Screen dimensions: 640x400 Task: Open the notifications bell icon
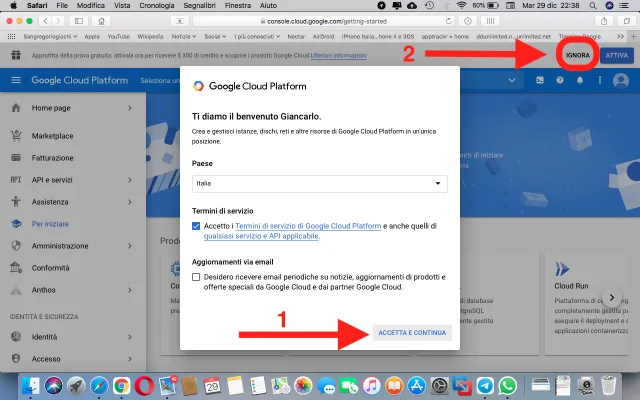(579, 80)
